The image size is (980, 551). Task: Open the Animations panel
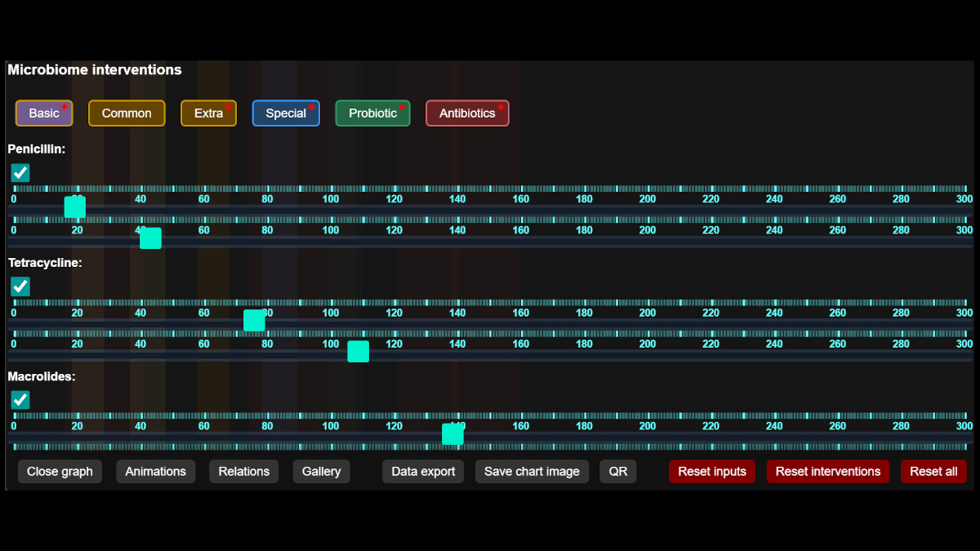coord(155,472)
